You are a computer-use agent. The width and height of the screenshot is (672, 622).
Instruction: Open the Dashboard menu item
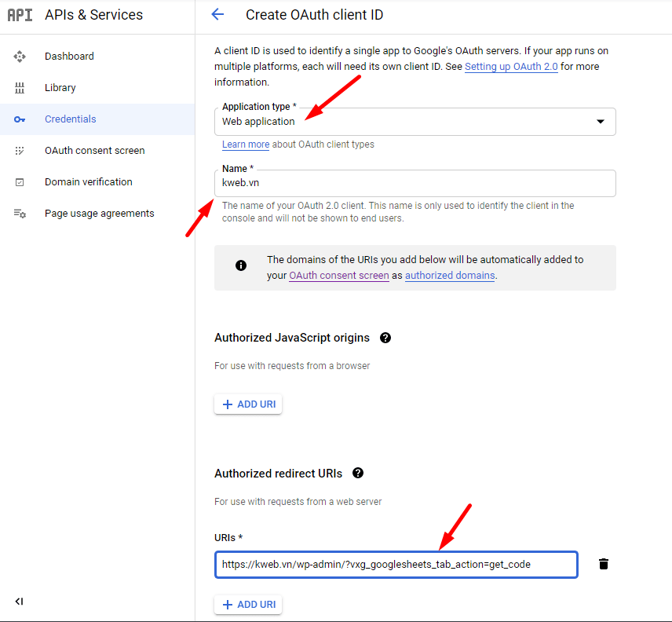click(x=97, y=57)
